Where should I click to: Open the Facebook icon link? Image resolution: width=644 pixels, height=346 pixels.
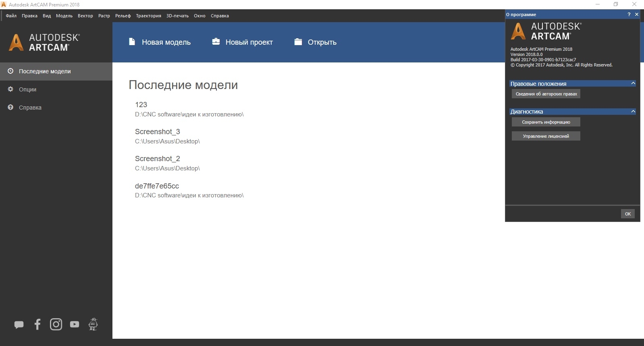(37, 324)
